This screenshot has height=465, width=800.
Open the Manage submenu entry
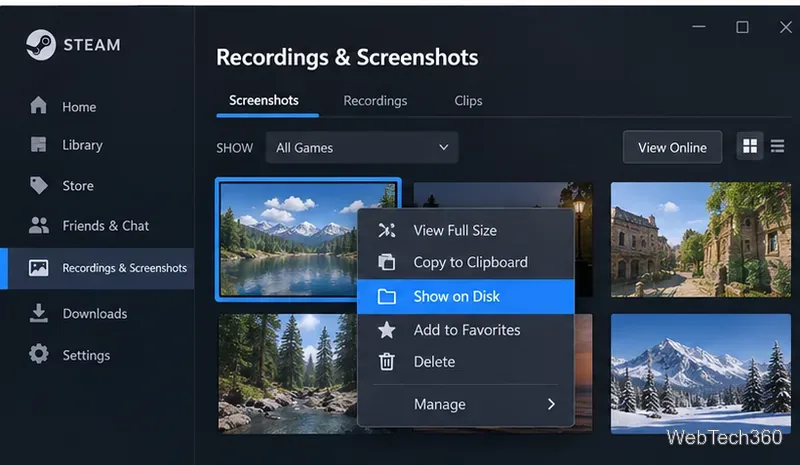(x=466, y=404)
